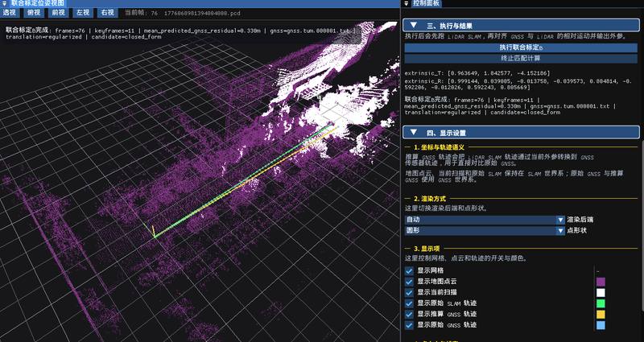
Task: Click the 2. 渲染方式 heading
Action: [x=429, y=198]
